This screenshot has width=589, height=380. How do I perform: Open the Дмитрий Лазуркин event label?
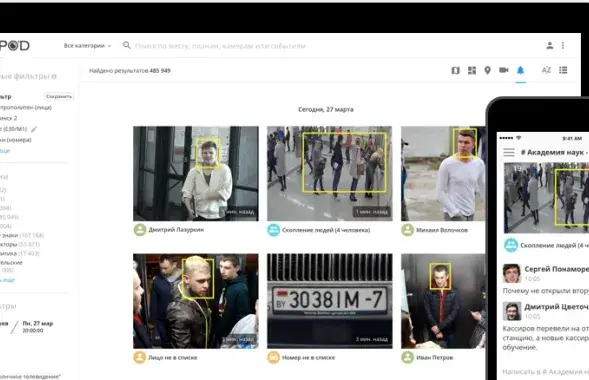coord(176,229)
